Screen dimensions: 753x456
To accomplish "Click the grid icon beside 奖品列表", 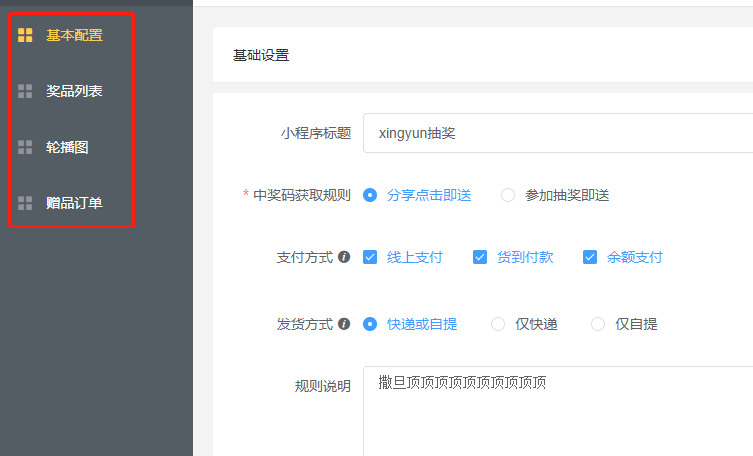I will click(25, 91).
